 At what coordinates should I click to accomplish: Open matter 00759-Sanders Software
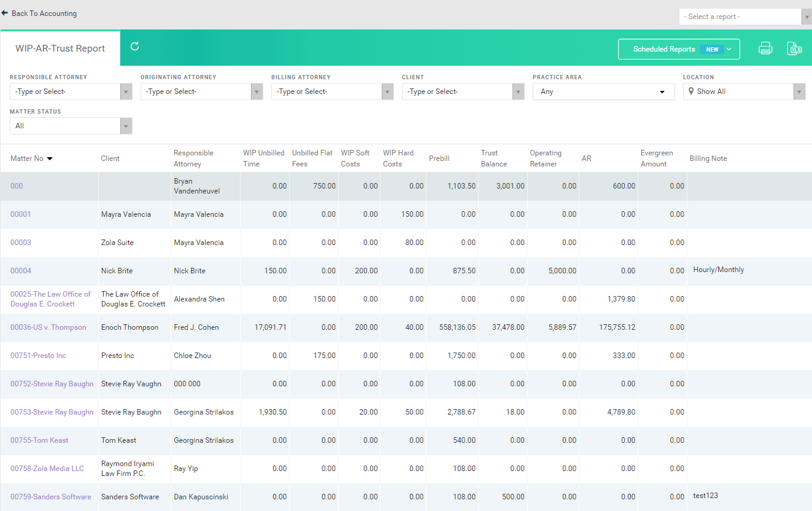coord(51,497)
